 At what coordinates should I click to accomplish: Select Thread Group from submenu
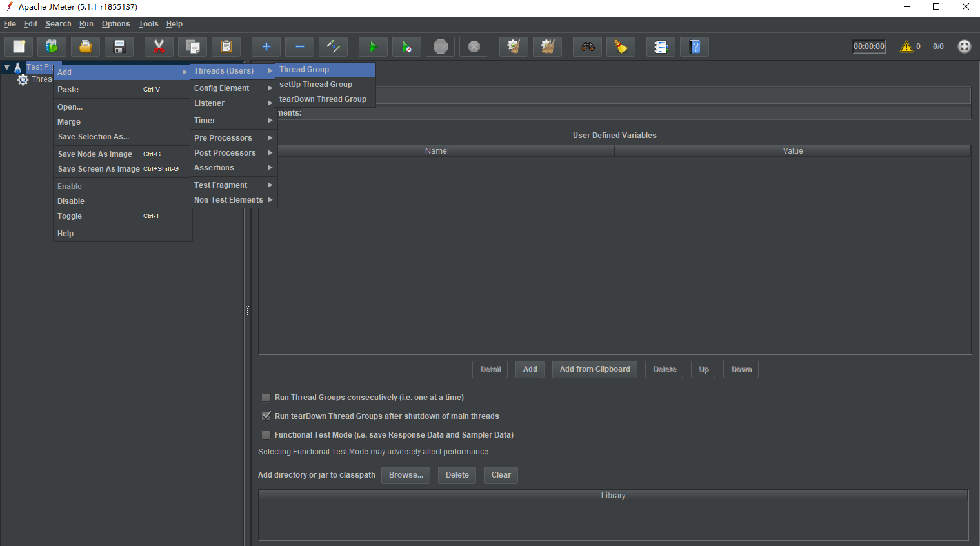pos(325,70)
